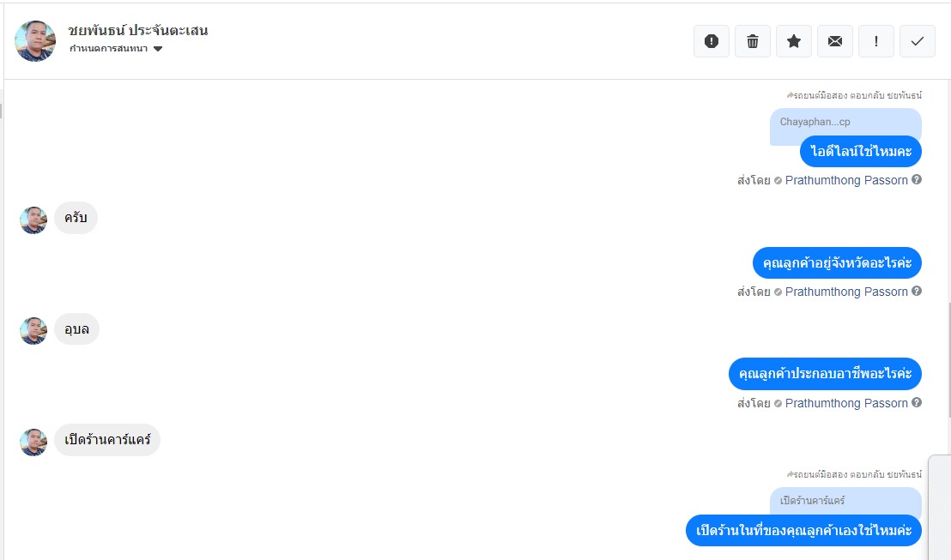951x560 pixels.
Task: Click help icon beside คุณลูกค้าอยู่จังหวัดอะไรค่ะ sender name
Action: tap(917, 292)
